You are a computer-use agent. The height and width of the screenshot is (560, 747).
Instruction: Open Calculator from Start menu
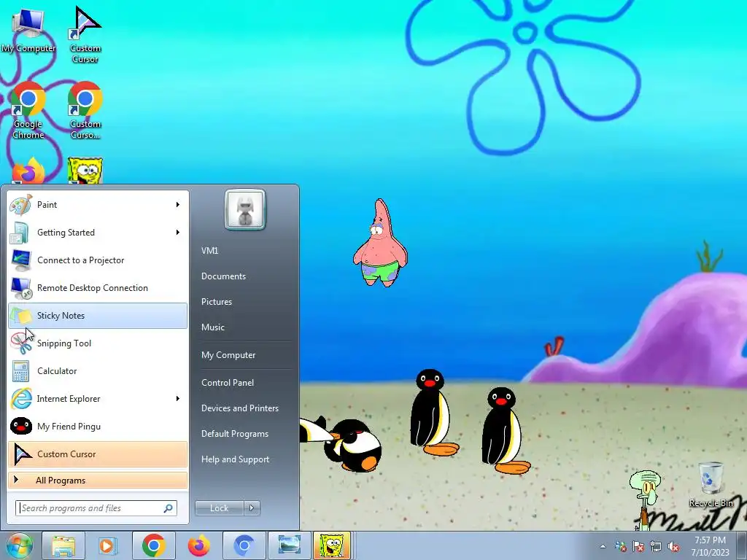point(98,371)
